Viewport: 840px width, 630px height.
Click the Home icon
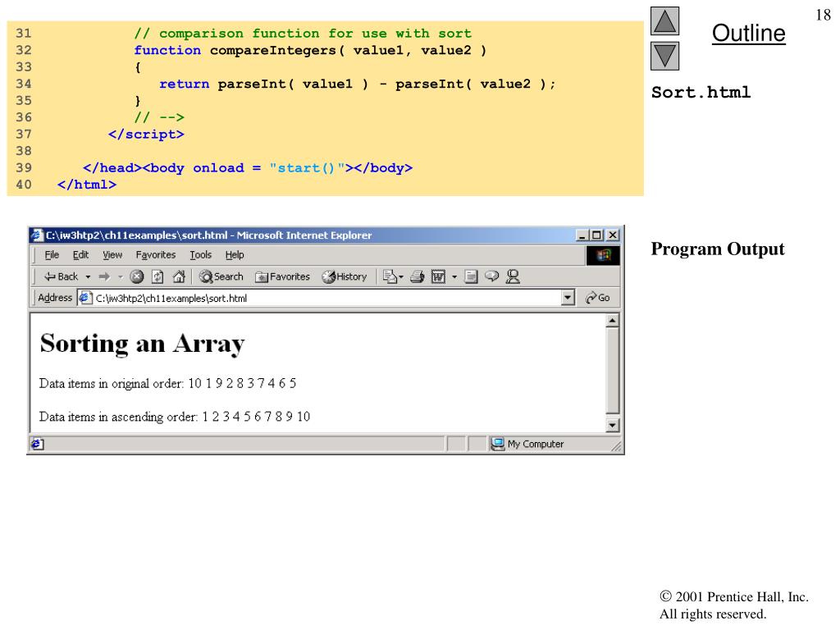pyautogui.click(x=179, y=276)
